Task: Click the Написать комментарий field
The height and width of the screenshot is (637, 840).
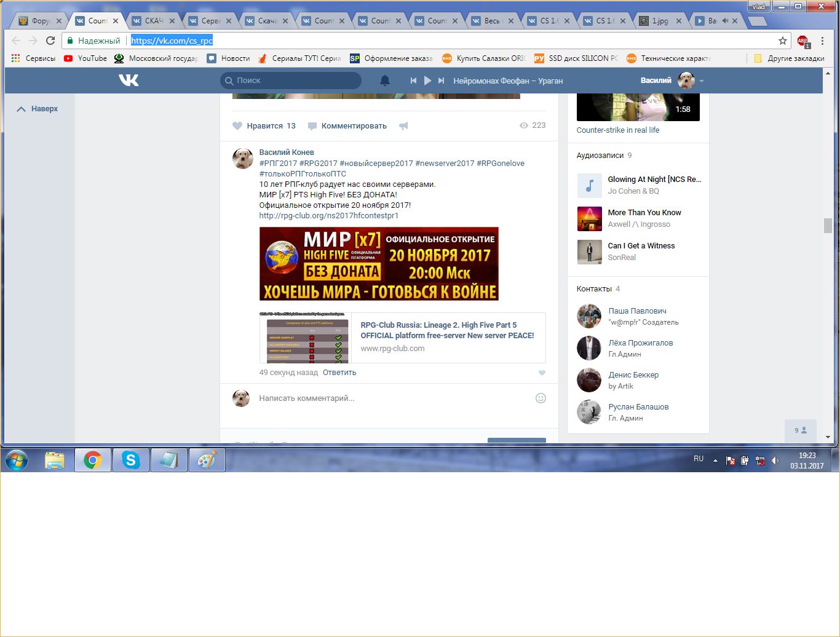Action: pos(394,398)
